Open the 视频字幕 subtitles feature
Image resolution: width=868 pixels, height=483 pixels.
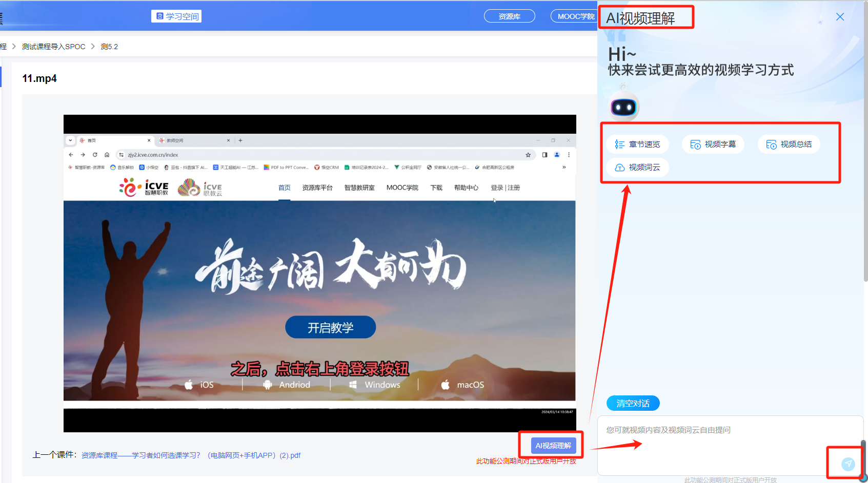[713, 144]
